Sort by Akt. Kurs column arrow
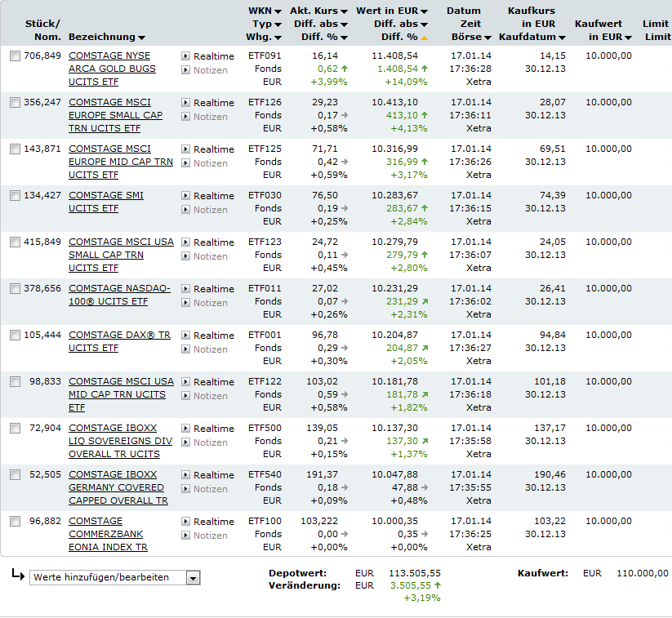 pos(344,11)
